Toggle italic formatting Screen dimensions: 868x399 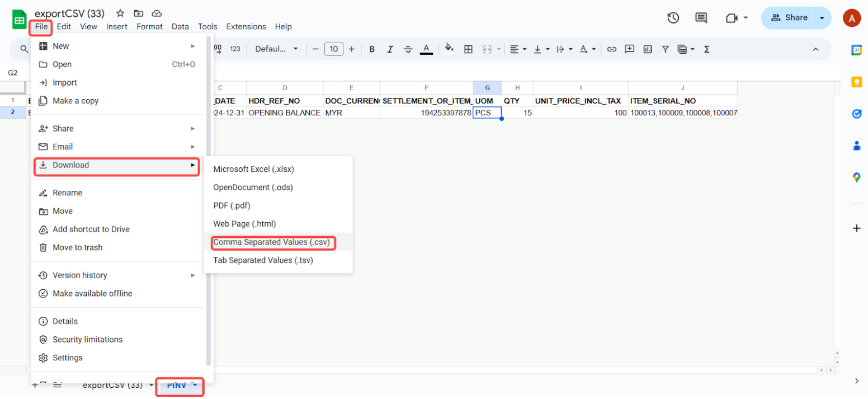(x=390, y=49)
